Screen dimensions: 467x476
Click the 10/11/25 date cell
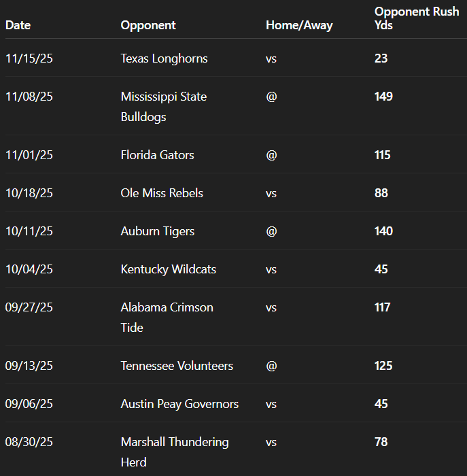tap(29, 231)
